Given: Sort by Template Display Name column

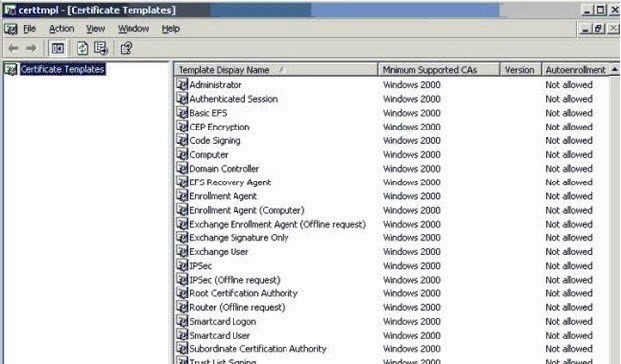Looking at the screenshot, I should 276,70.
